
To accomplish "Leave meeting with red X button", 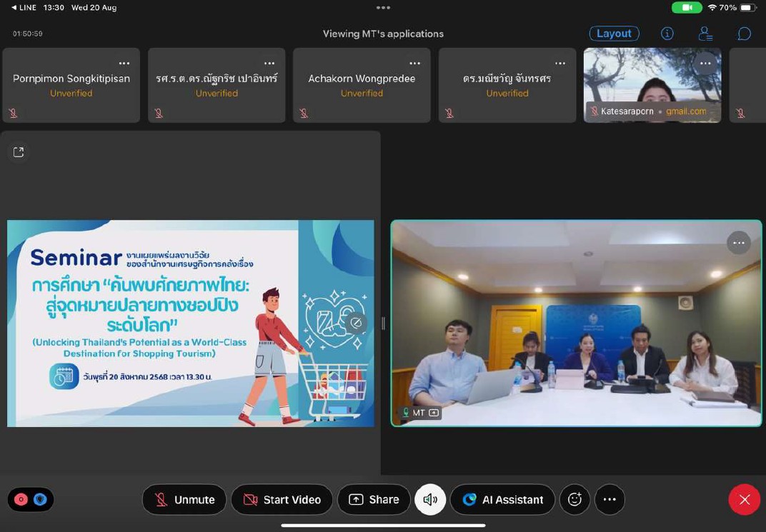I will (x=744, y=500).
